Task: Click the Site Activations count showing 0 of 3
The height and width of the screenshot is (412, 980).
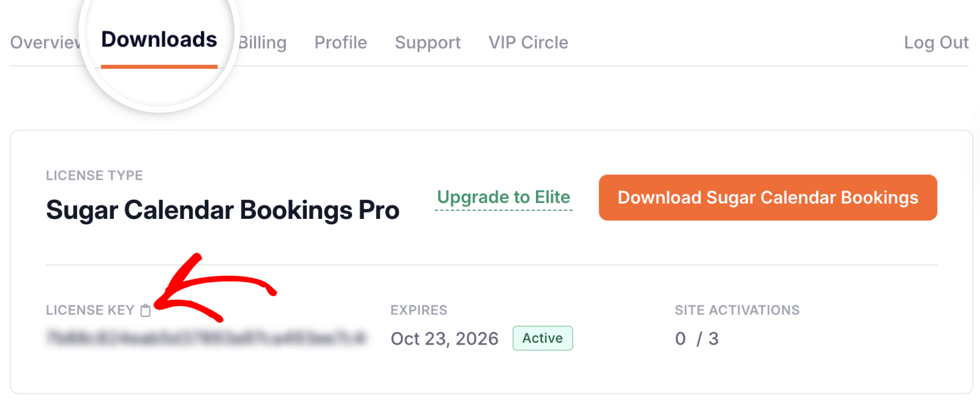Action: (698, 338)
